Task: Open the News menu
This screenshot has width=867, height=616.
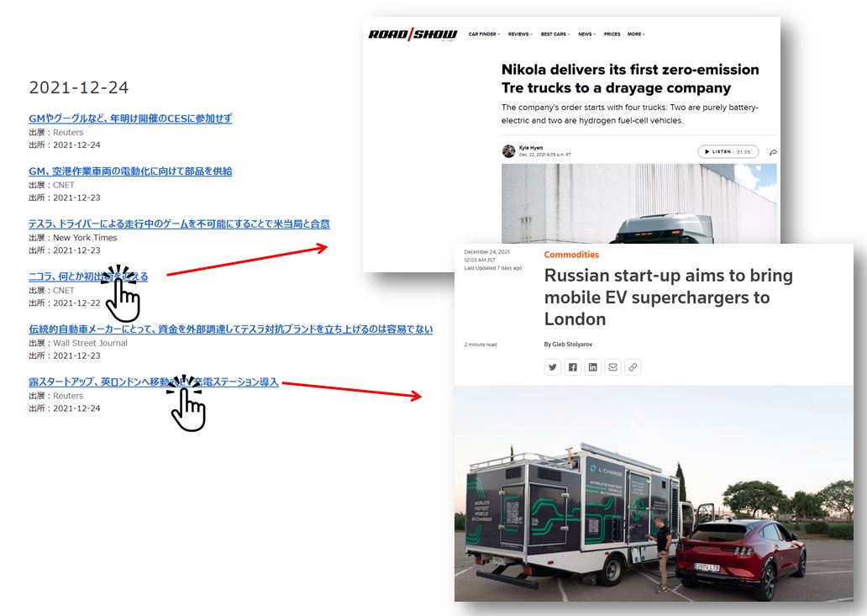Action: (586, 34)
